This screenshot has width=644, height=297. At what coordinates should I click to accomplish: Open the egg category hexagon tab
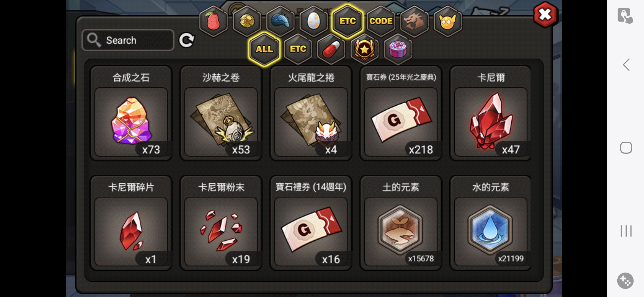pos(314,21)
